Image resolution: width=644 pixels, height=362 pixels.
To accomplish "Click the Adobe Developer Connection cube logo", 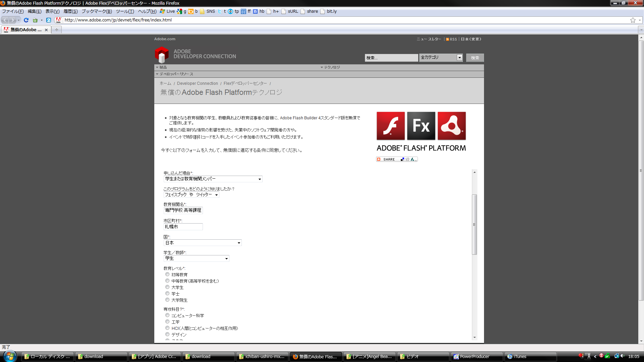I will tap(162, 55).
